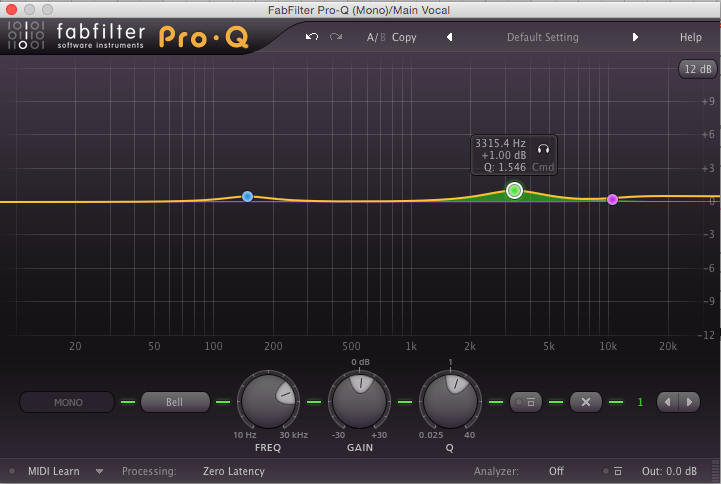Image resolution: width=721 pixels, height=484 pixels.
Task: Click the green band number 1
Action: (x=640, y=402)
